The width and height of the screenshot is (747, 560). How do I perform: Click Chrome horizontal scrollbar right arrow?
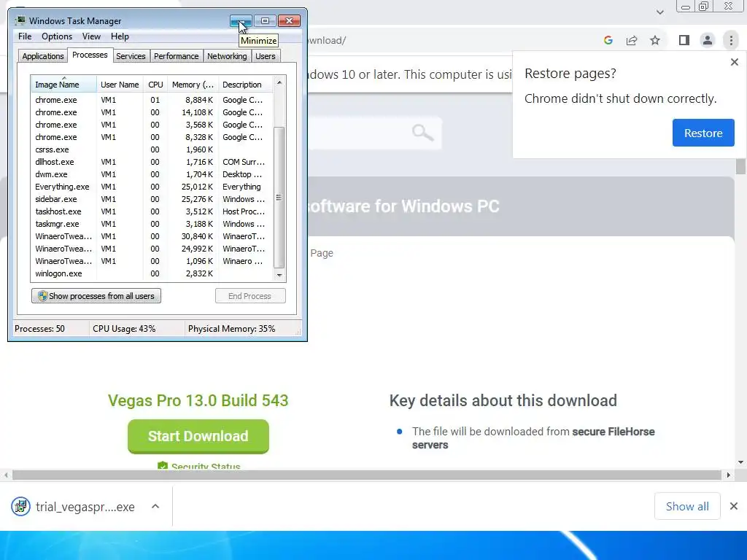click(728, 475)
